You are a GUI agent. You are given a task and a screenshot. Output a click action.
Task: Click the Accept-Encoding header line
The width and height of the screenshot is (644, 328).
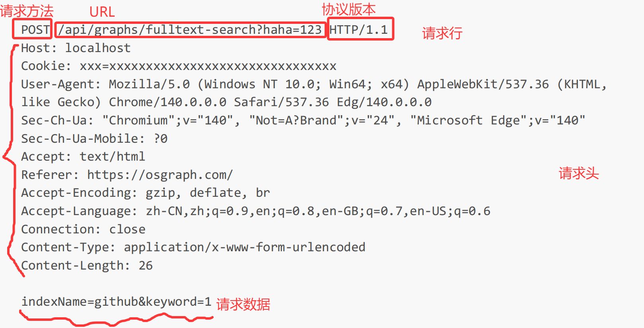click(x=146, y=193)
